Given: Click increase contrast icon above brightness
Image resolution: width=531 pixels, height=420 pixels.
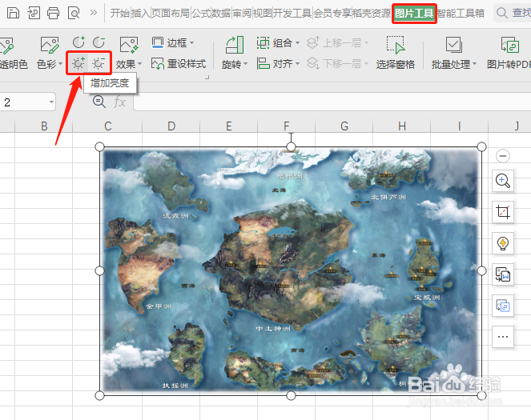Looking at the screenshot, I should (78, 42).
